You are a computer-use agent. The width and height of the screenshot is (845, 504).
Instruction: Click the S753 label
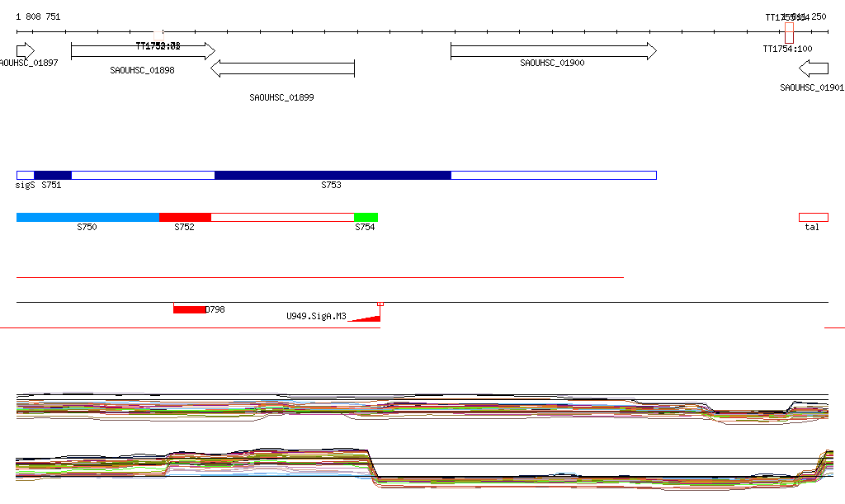click(332, 186)
